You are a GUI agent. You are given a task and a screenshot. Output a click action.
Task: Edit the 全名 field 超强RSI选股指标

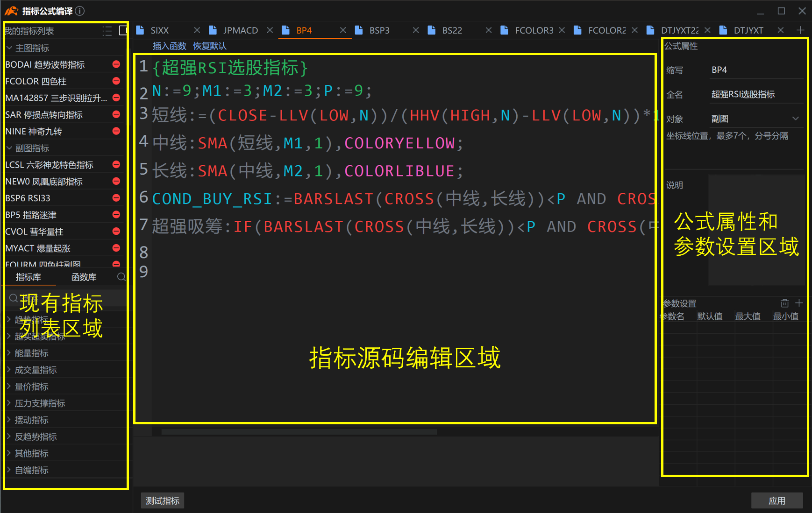click(x=755, y=94)
